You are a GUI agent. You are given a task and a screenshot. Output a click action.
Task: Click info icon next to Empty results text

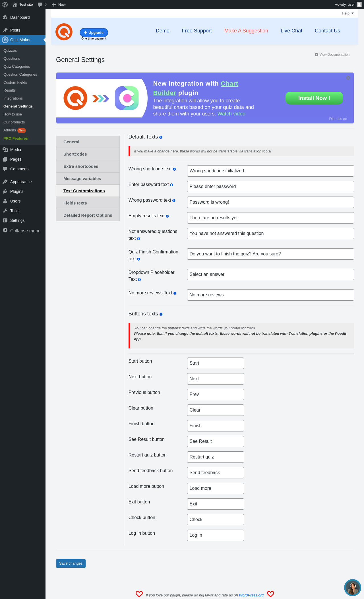167,216
